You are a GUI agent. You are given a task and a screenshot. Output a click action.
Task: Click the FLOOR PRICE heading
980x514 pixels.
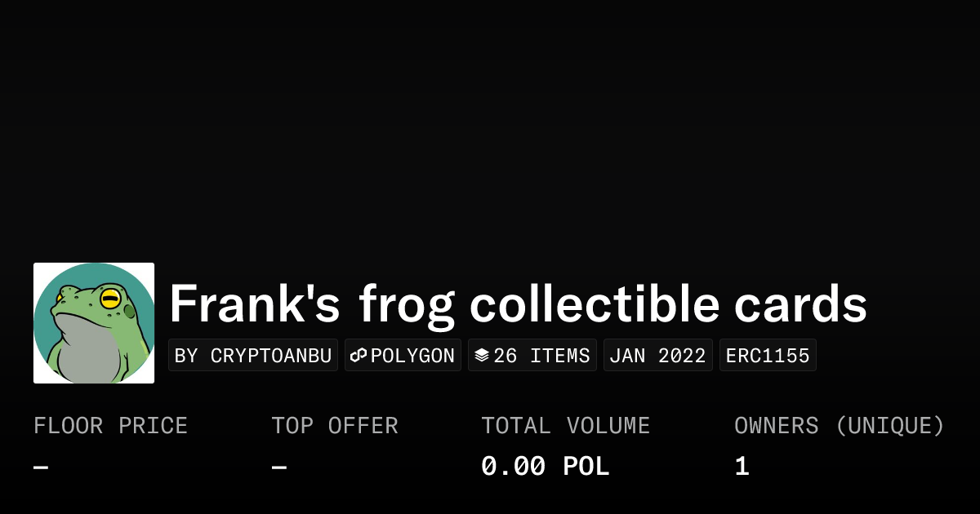(x=111, y=426)
